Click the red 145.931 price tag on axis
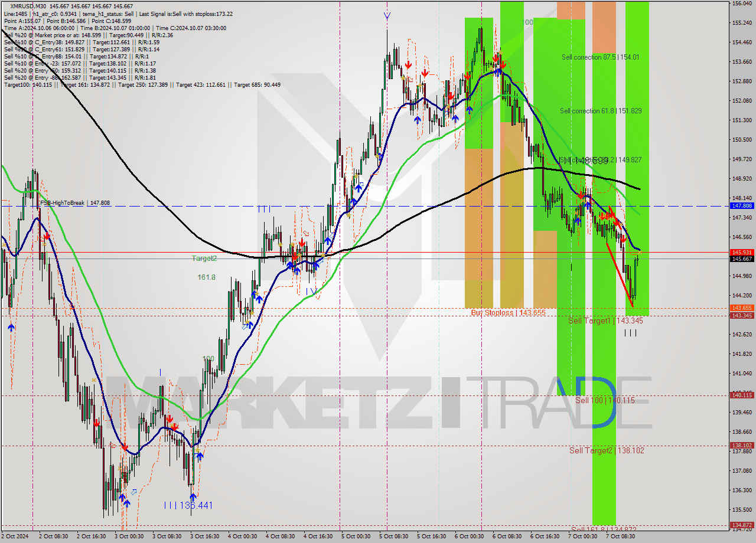Screen dimensions: 756x543 click(742, 252)
